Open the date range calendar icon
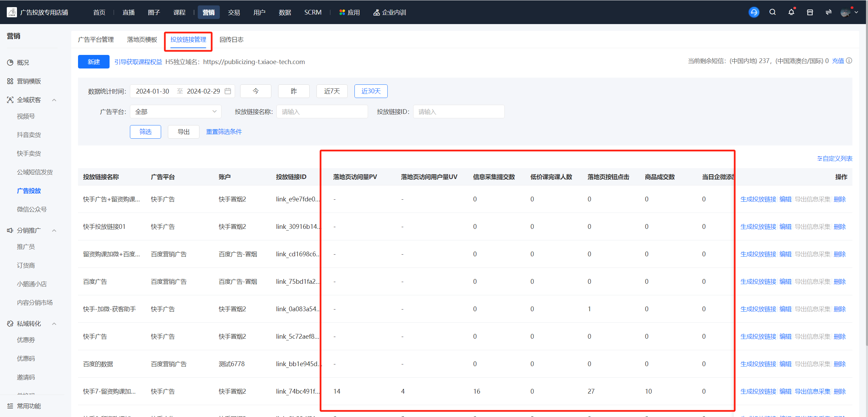 pos(228,91)
